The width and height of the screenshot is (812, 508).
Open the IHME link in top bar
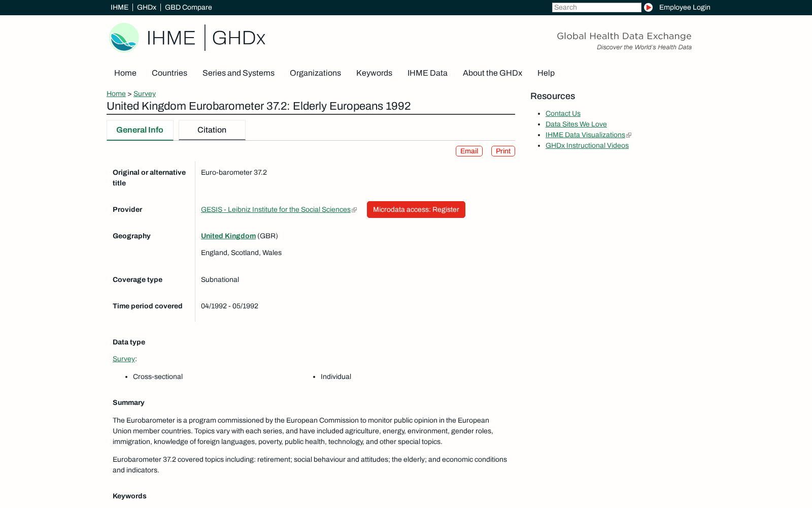(119, 7)
